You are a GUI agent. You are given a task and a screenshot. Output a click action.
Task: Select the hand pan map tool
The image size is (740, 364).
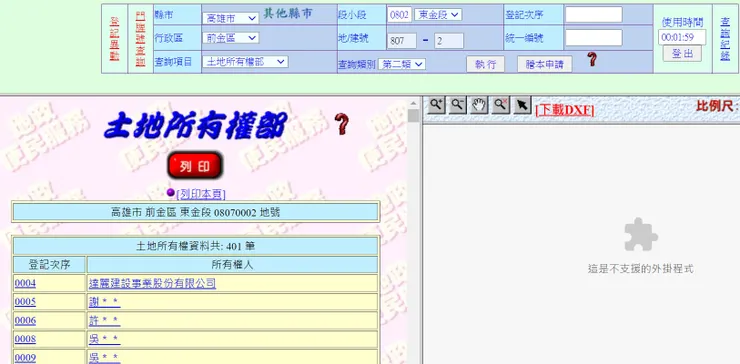pos(479,105)
